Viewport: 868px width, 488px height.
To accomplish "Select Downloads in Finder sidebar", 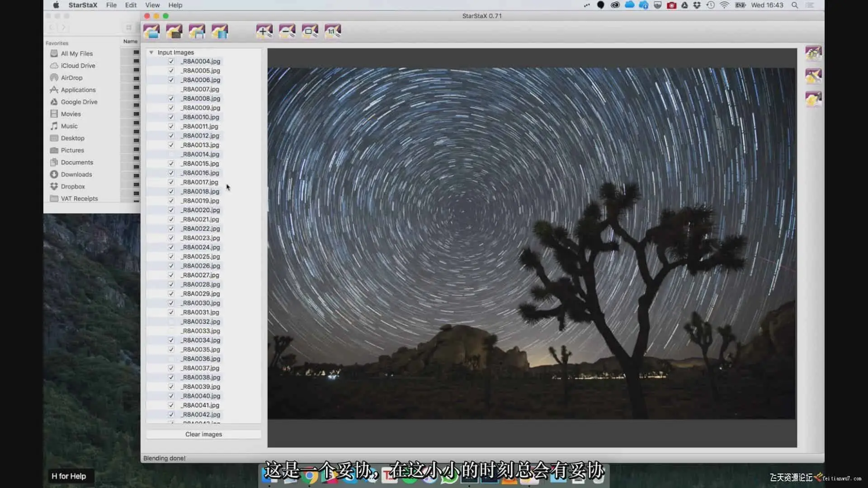I will [x=76, y=174].
